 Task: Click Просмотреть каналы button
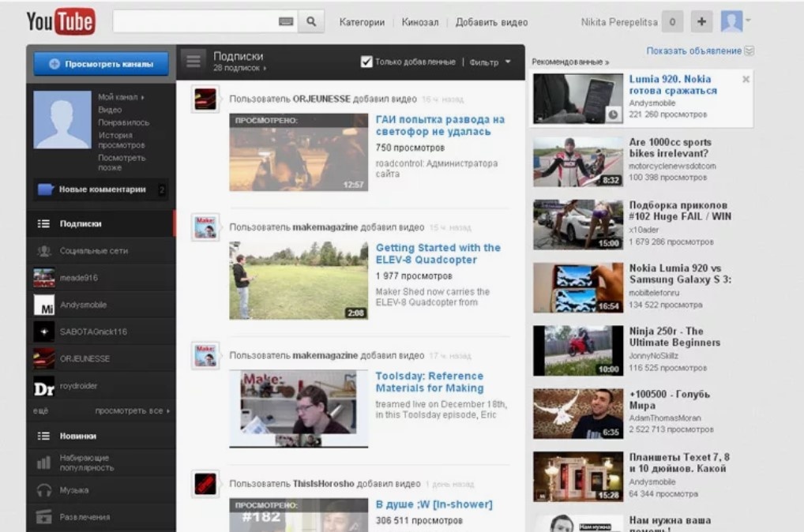tap(101, 64)
